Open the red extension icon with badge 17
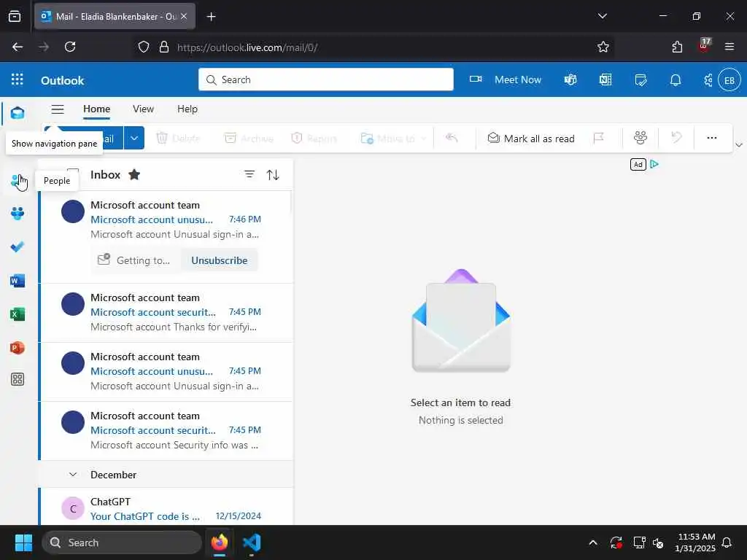The image size is (747, 560). [x=704, y=46]
